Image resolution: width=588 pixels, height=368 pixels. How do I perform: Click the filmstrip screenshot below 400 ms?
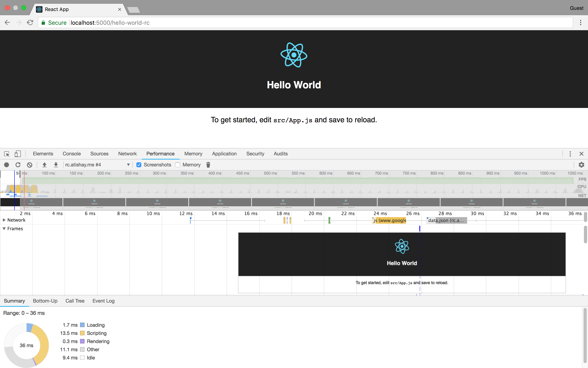click(220, 204)
